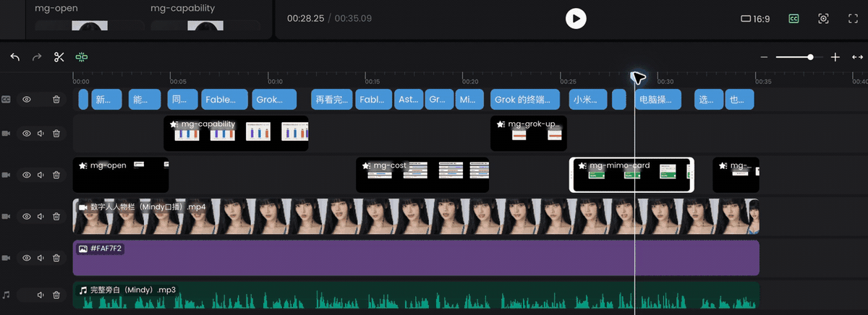Viewport: 868px width, 315px height.
Task: Select the 'Ast...' subtitle clip
Action: [x=409, y=100]
